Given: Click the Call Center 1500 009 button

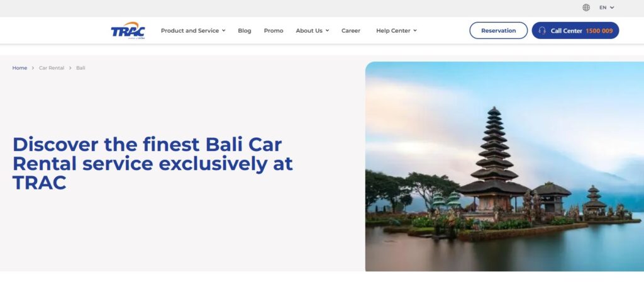Looking at the screenshot, I should coord(575,30).
